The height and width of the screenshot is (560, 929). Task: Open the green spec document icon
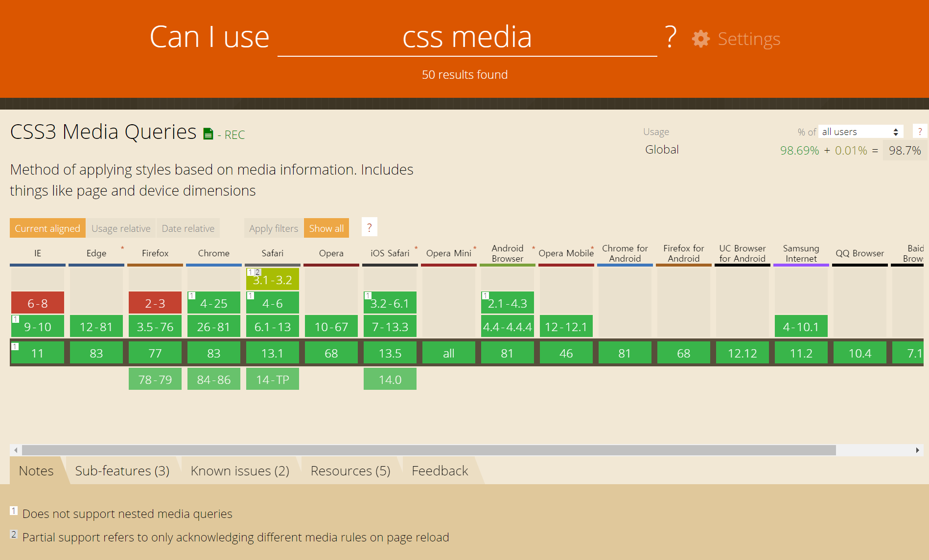[x=208, y=134]
